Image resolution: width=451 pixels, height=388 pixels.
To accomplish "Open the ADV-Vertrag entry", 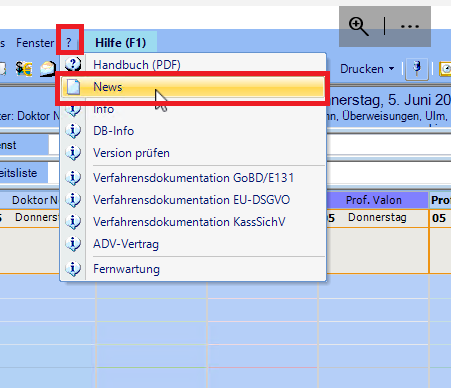I will (x=193, y=244).
